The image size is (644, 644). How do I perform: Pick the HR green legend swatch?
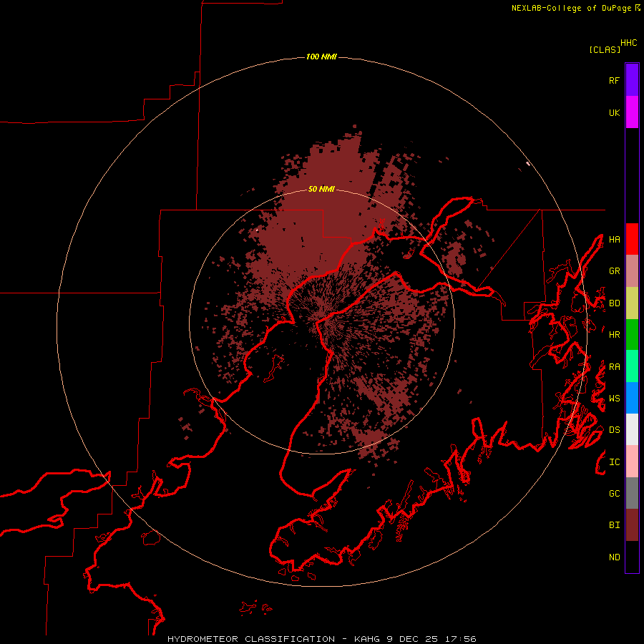(x=632, y=335)
